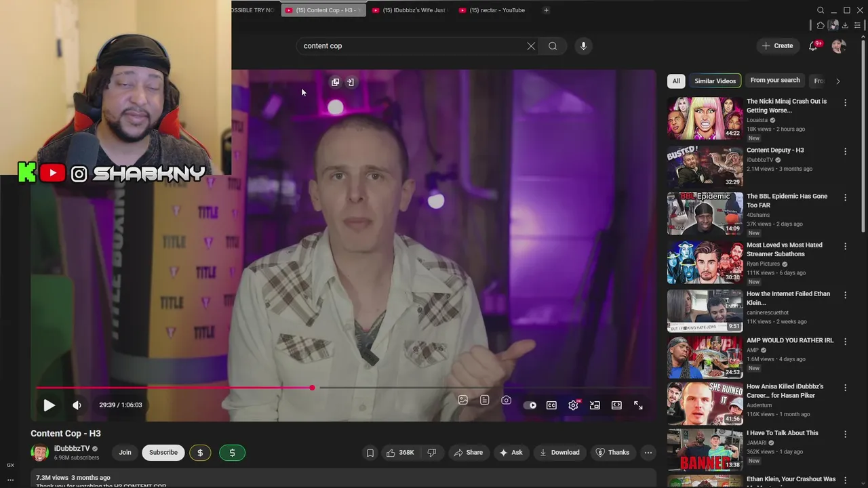Enter fullscreen with the expand arrows icon
This screenshot has width=868, height=488.
[x=638, y=405]
